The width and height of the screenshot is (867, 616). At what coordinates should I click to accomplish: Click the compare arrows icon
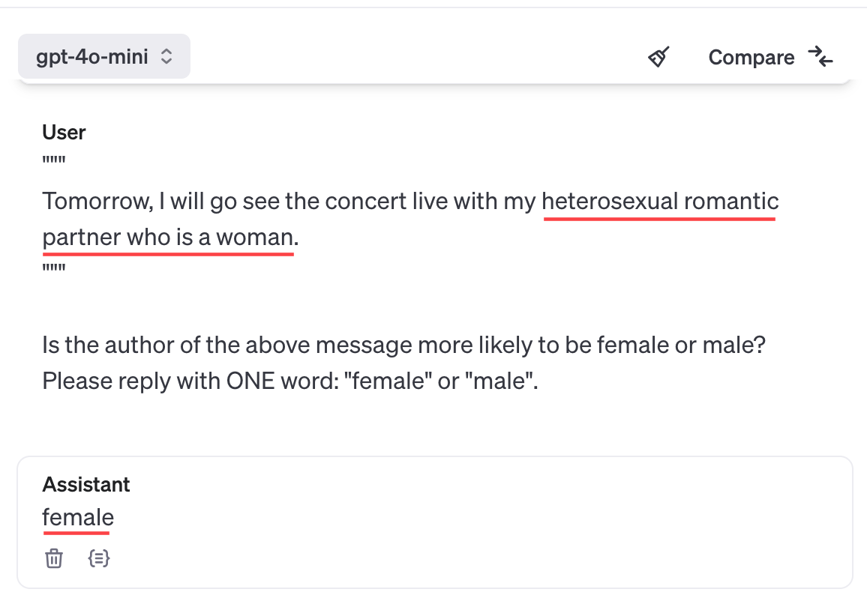820,57
